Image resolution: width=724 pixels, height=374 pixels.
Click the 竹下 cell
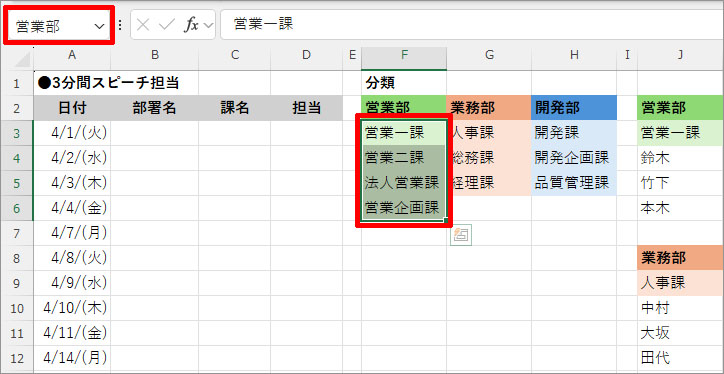(681, 183)
